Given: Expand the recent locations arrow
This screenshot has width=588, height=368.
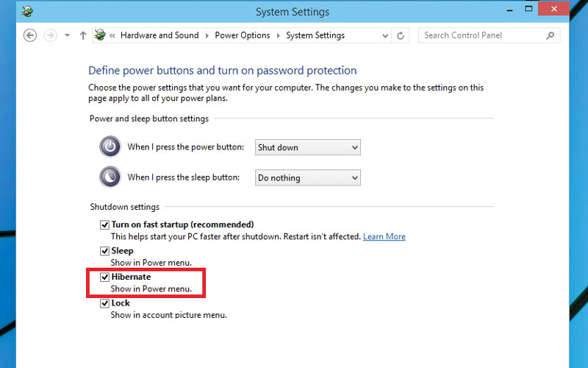Looking at the screenshot, I should click(67, 35).
